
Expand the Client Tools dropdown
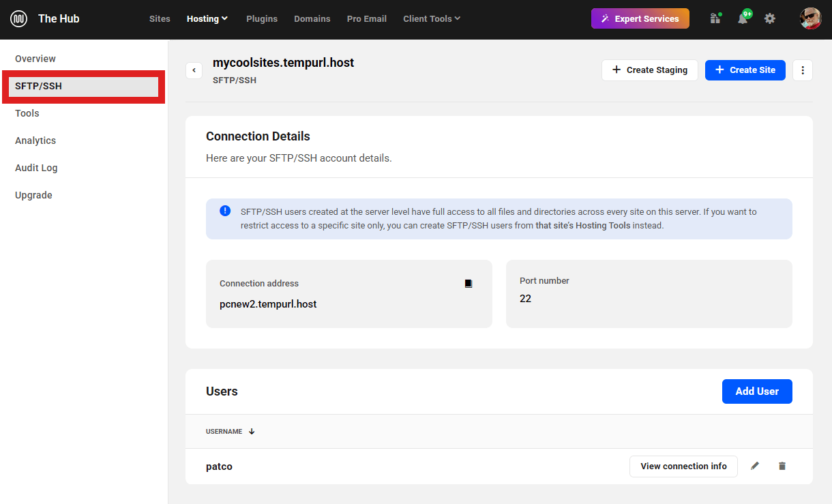(x=432, y=18)
